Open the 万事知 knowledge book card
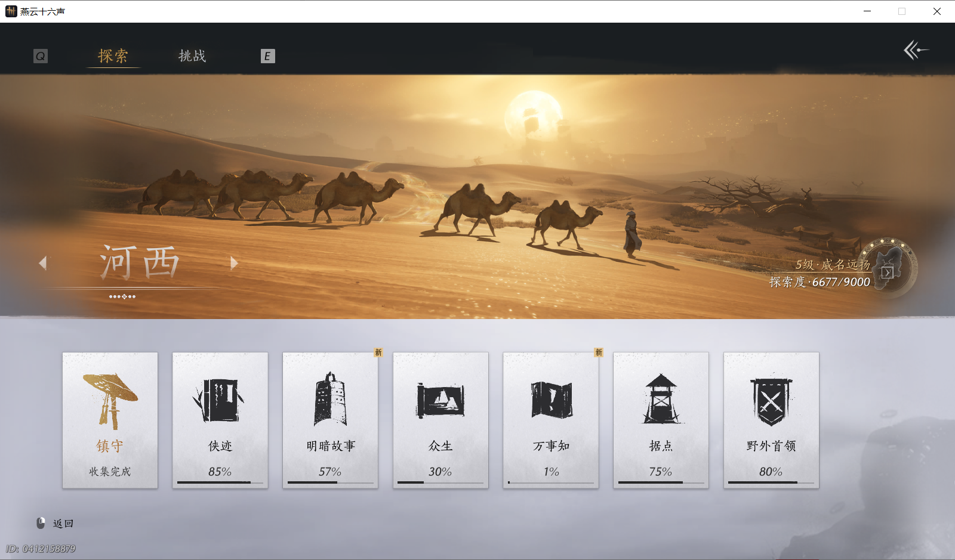The image size is (955, 560). click(550, 420)
